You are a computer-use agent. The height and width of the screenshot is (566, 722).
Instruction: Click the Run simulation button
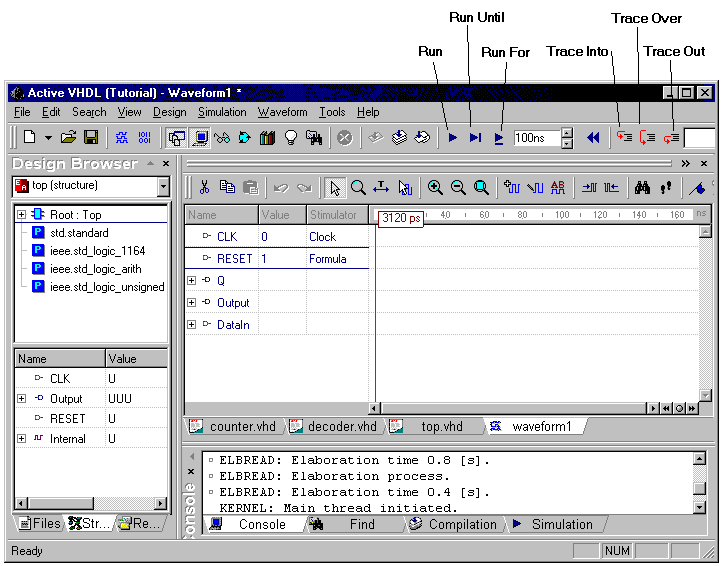point(453,138)
